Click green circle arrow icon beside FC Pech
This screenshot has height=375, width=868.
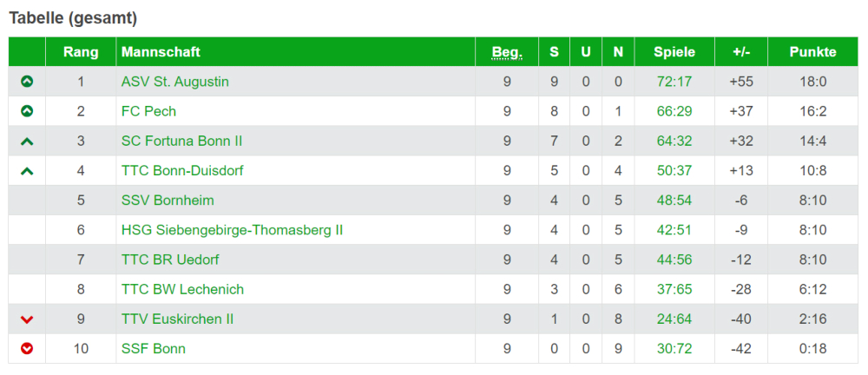point(27,111)
